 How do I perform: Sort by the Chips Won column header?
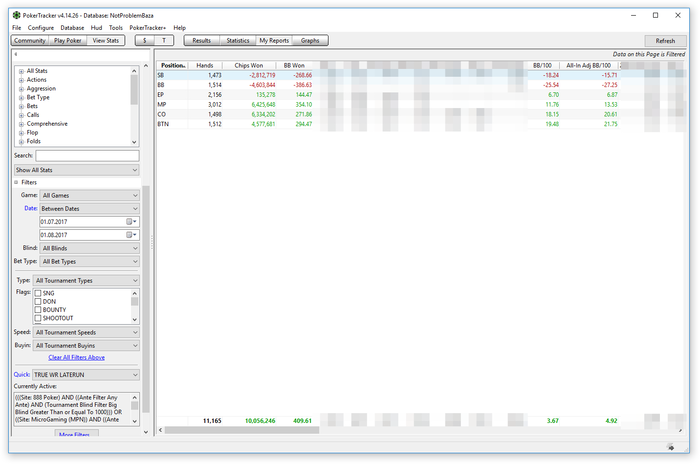(249, 66)
